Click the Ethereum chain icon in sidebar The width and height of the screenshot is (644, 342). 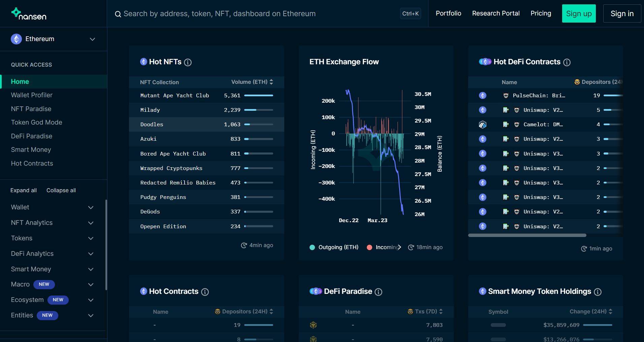pyautogui.click(x=16, y=39)
